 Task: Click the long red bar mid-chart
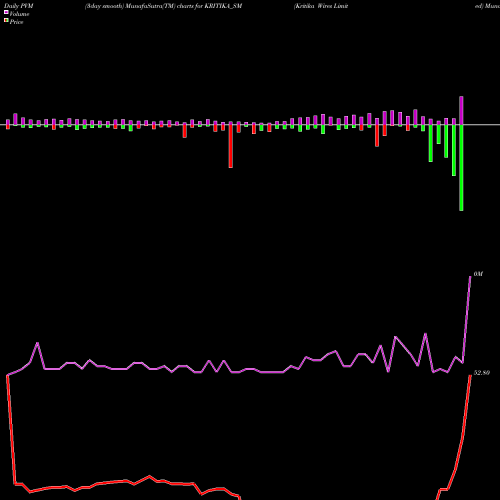point(231,146)
